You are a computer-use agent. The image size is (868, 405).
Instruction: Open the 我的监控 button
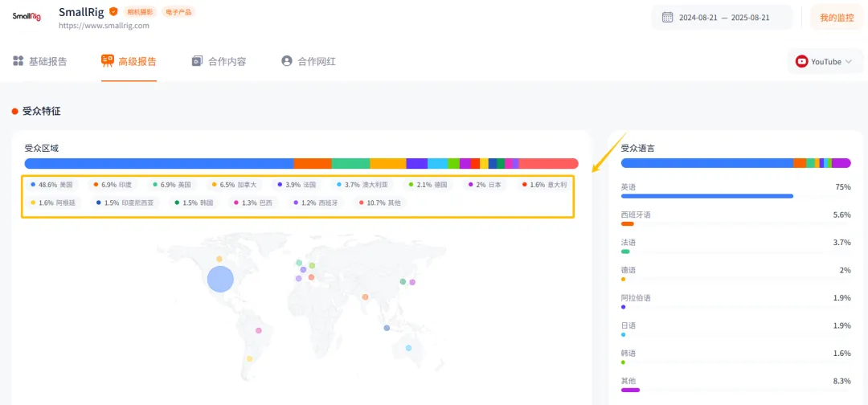837,17
